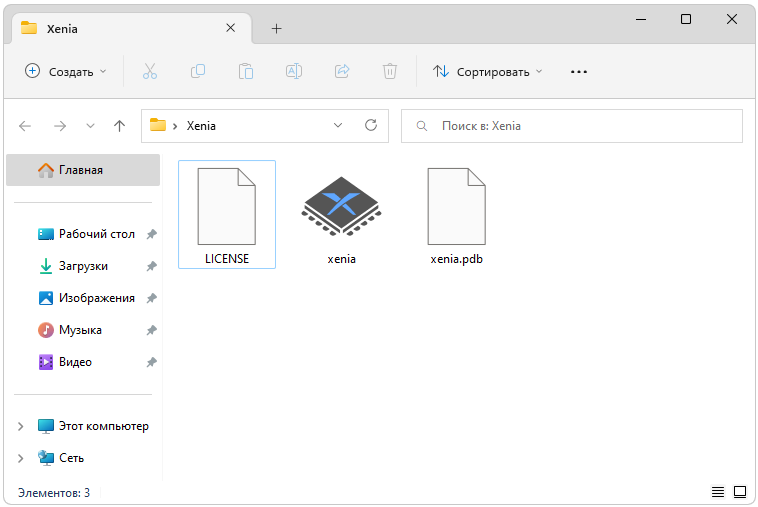Screen dimensions: 758x507
Task: Click the search magnifier icon
Action: click(x=422, y=126)
